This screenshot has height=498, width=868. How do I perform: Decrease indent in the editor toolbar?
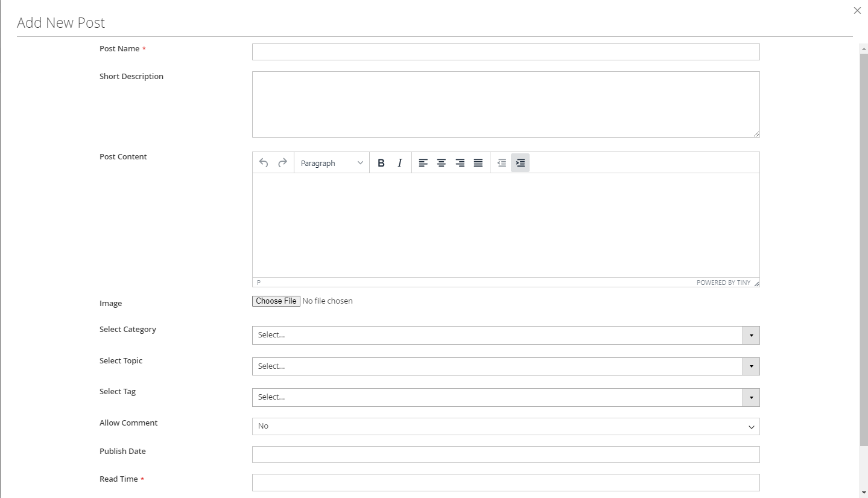[x=502, y=163]
